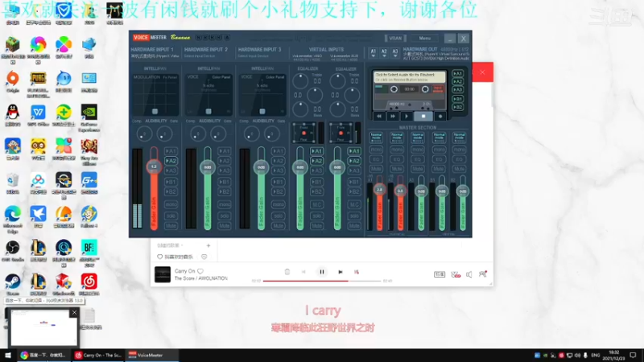
Task: Open the VBAN settings
Action: pos(395,38)
